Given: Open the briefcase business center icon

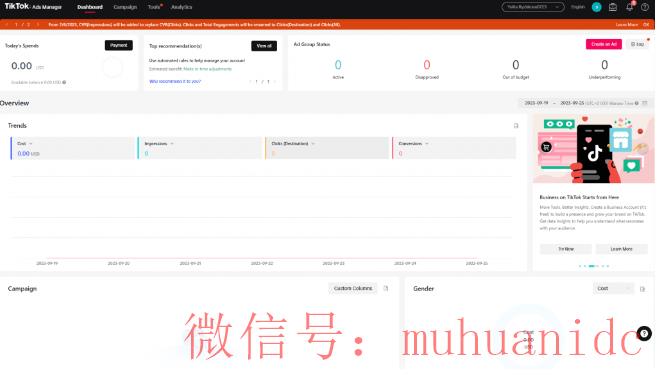Looking at the screenshot, I should tap(613, 7).
